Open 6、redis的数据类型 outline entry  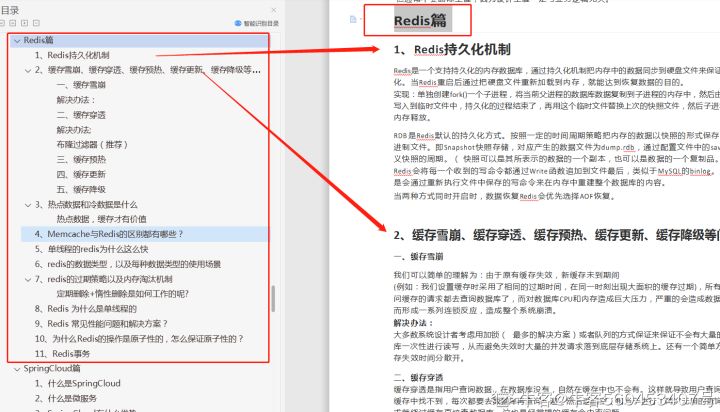(x=128, y=264)
